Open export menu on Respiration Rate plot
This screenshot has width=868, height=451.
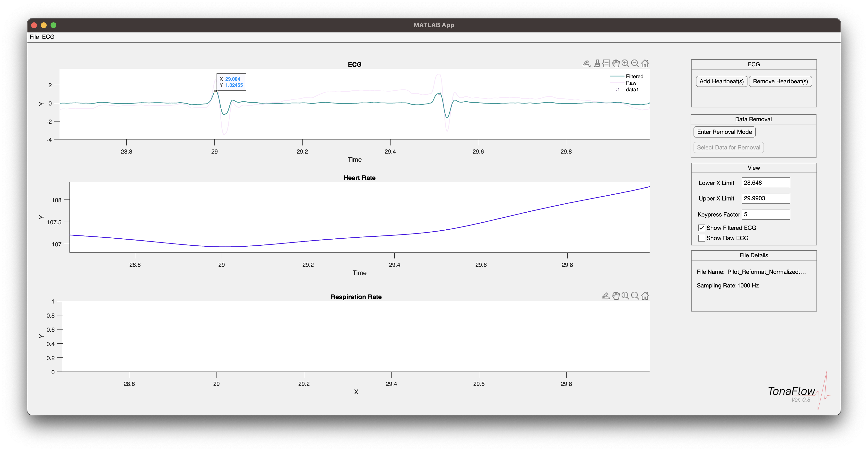606,296
